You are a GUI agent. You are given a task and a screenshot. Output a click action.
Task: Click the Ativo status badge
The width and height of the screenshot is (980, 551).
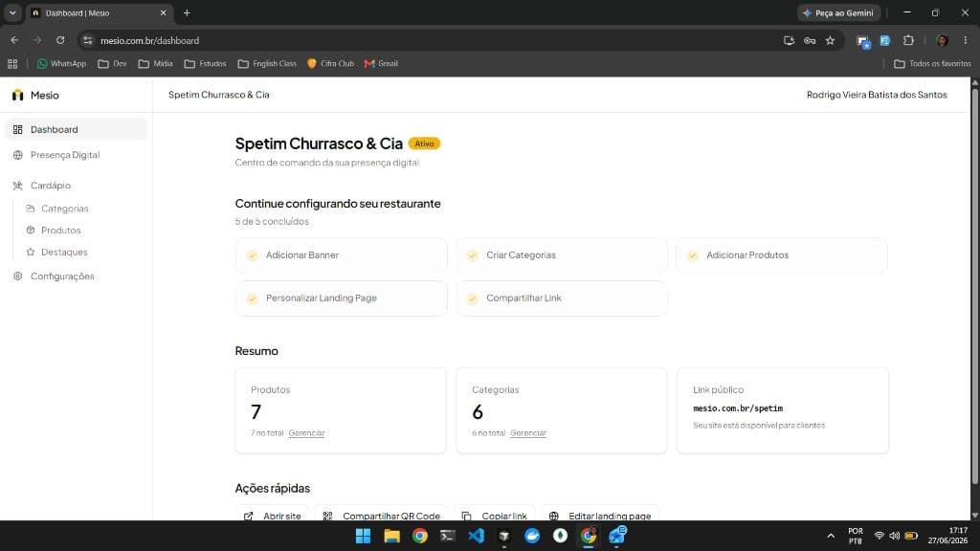point(424,143)
